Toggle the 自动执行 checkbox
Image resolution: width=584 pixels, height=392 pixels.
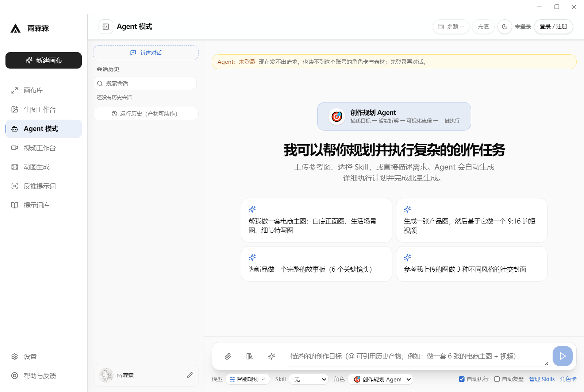(x=462, y=379)
